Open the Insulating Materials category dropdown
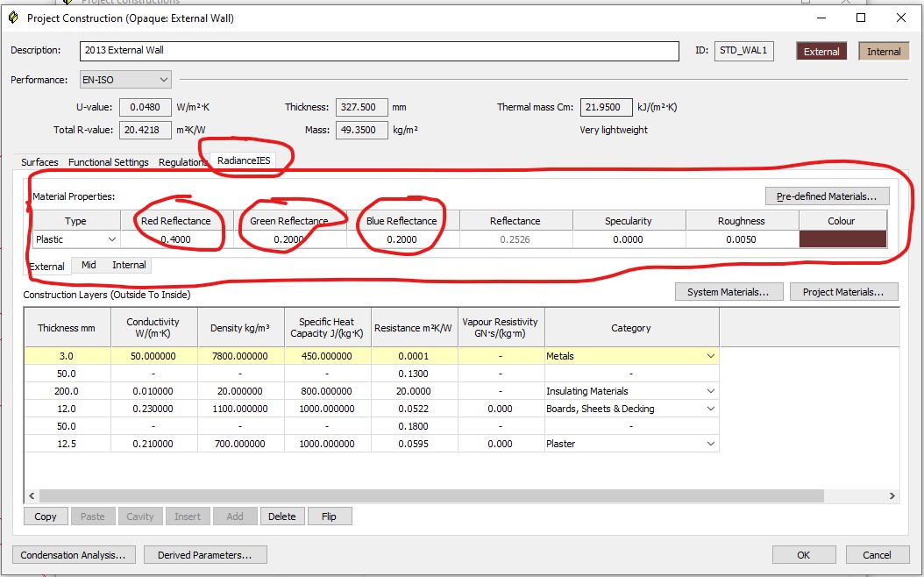Image resolution: width=924 pixels, height=577 pixels. (x=711, y=391)
